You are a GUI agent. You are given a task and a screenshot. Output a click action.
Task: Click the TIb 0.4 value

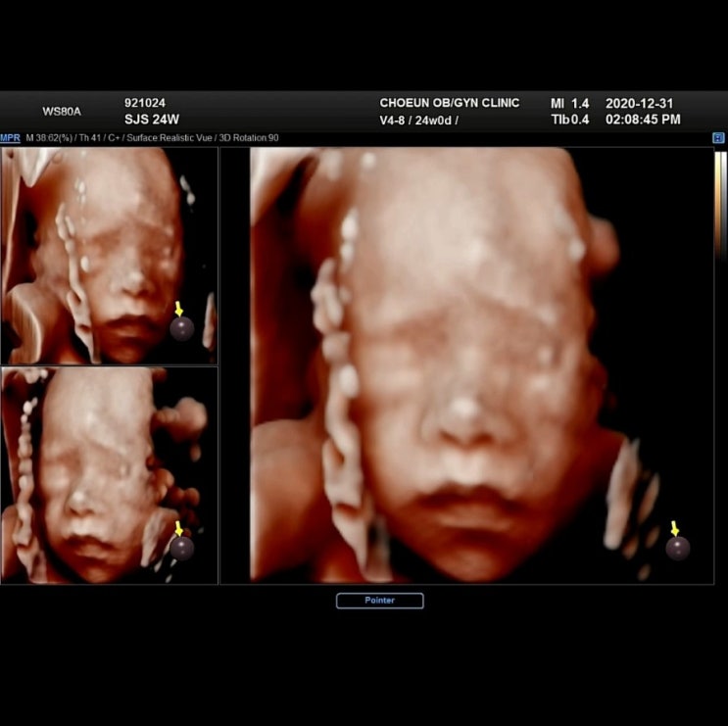[x=569, y=120]
